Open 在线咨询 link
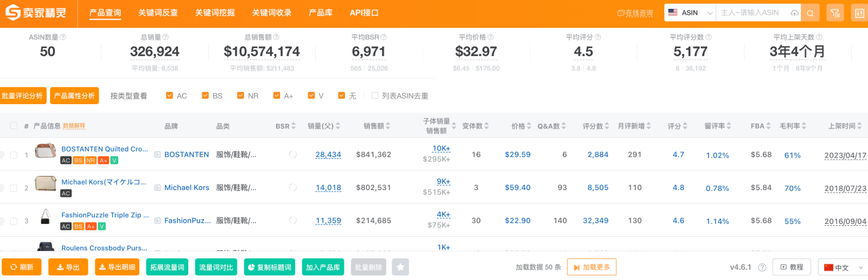 635,13
